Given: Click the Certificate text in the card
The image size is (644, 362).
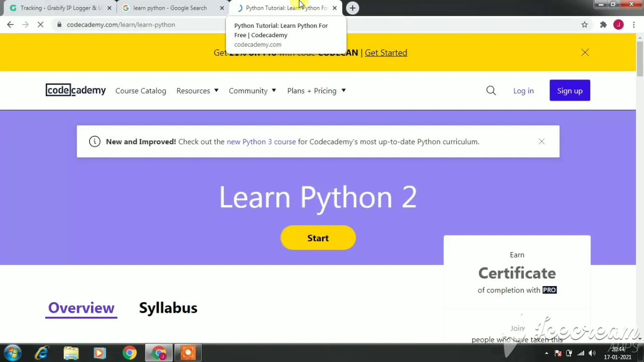Looking at the screenshot, I should tap(517, 273).
